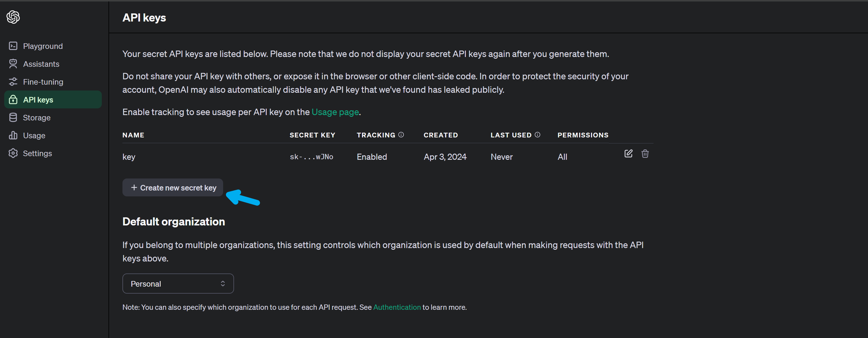Open the Storage section

pos(37,118)
